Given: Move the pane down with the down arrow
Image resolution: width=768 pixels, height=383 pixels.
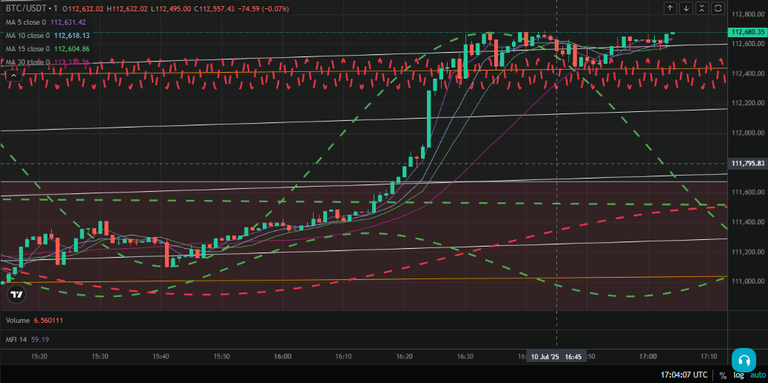Looking at the screenshot, I should (686, 8).
